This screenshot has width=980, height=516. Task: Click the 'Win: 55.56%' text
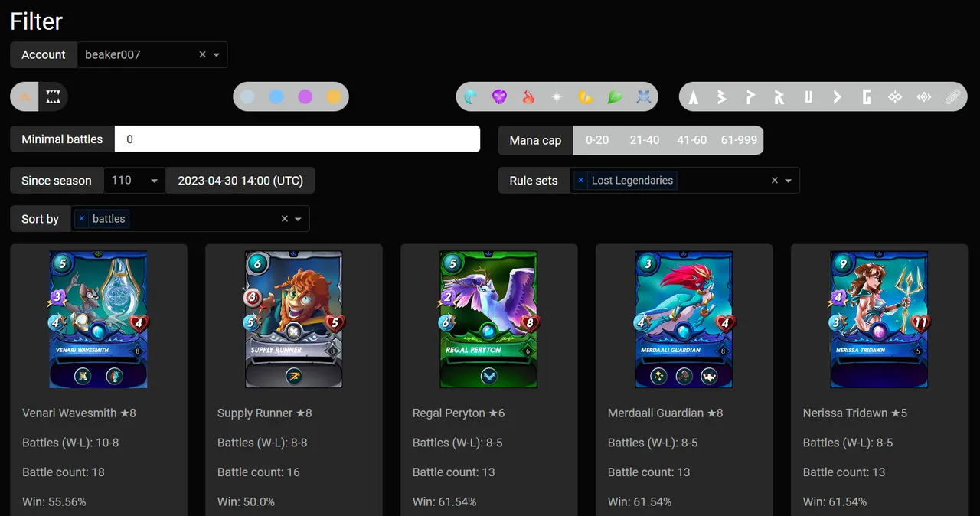54,502
